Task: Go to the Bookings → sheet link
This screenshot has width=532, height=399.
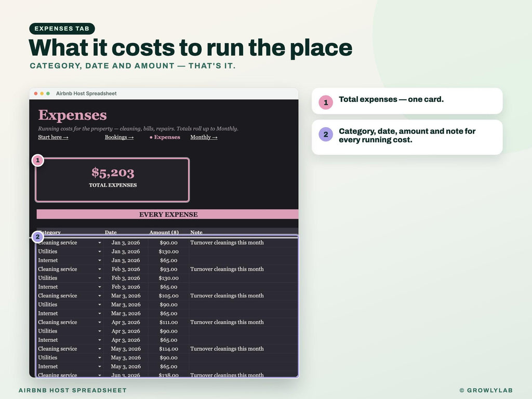Action: (119, 137)
